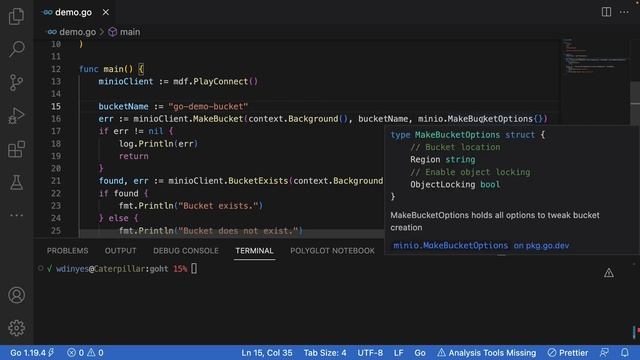Open notifications bell in status bar
The height and width of the screenshot is (360, 640).
624,353
